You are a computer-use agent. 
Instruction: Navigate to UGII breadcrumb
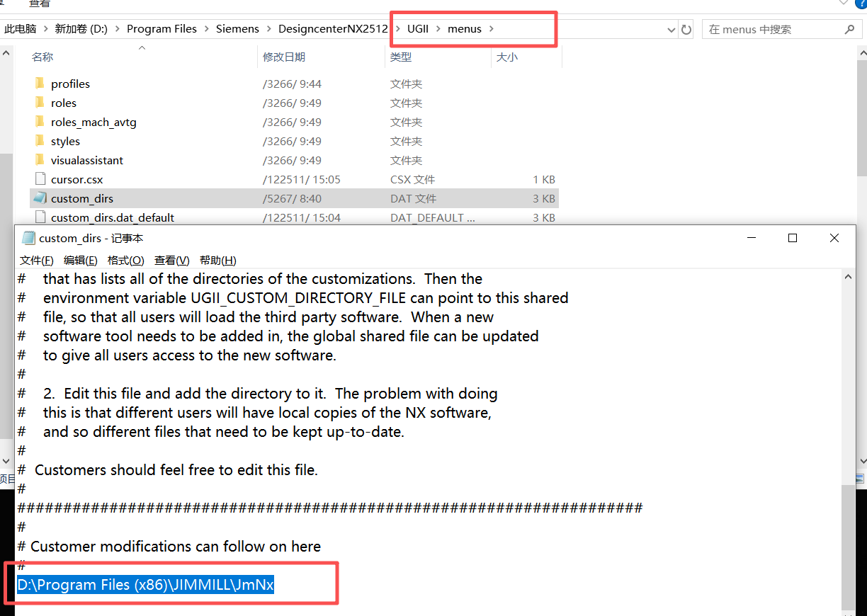pos(418,29)
